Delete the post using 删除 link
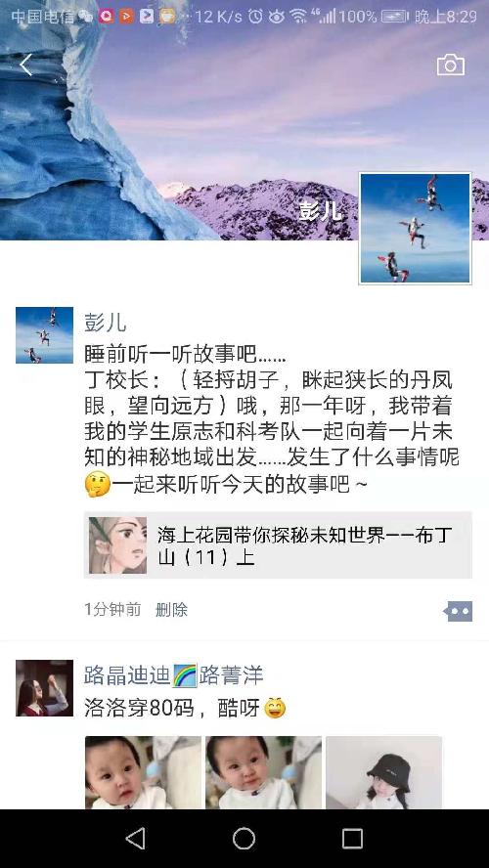The height and width of the screenshot is (868, 489). [x=172, y=610]
